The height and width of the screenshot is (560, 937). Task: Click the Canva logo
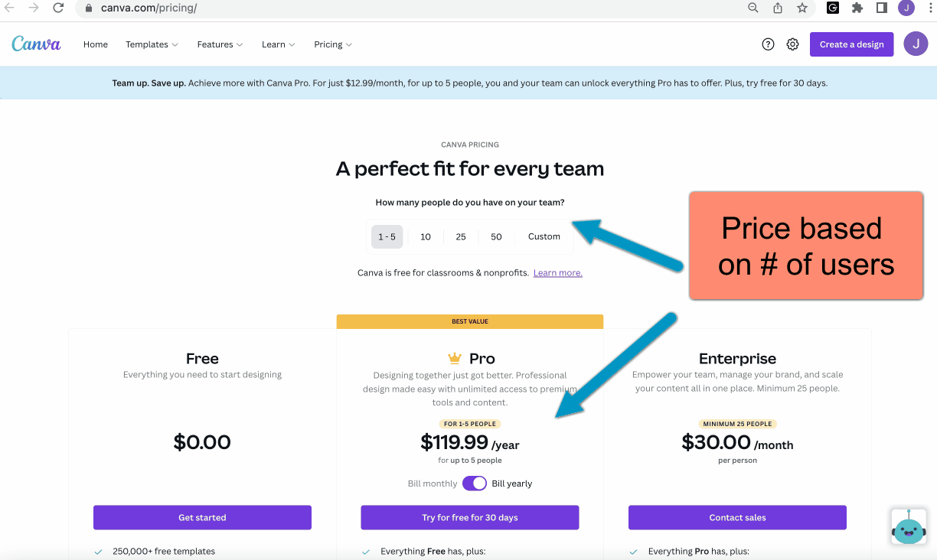tap(36, 44)
